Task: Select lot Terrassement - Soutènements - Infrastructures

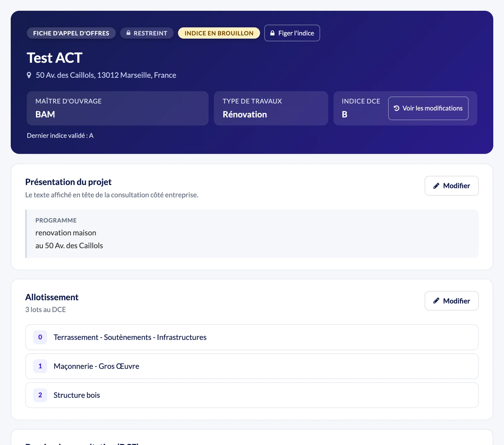Action: pyautogui.click(x=252, y=337)
